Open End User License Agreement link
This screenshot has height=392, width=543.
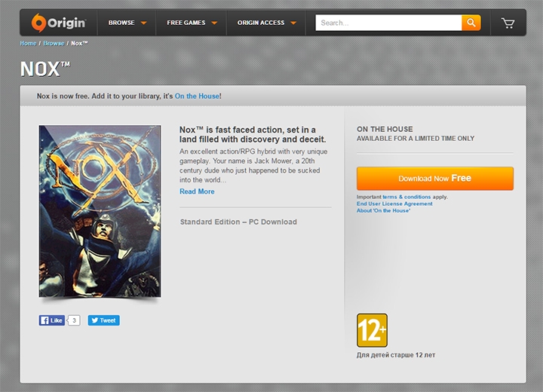[x=394, y=204]
